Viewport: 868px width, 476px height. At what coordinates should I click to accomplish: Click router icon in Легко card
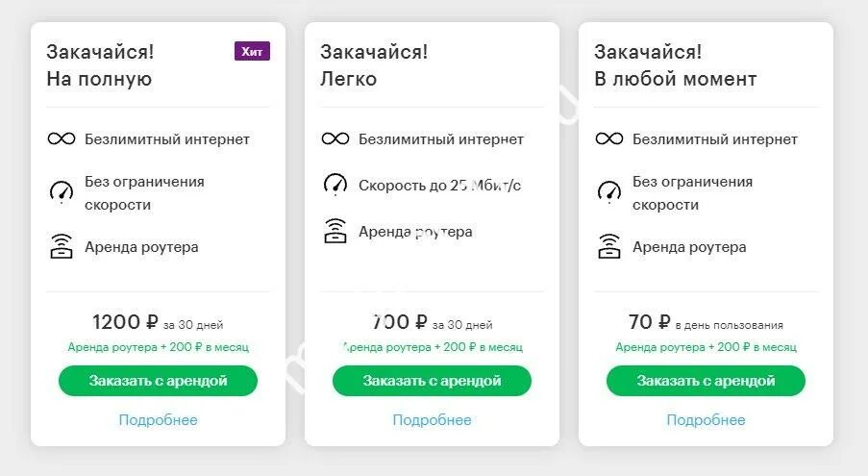pos(335,231)
